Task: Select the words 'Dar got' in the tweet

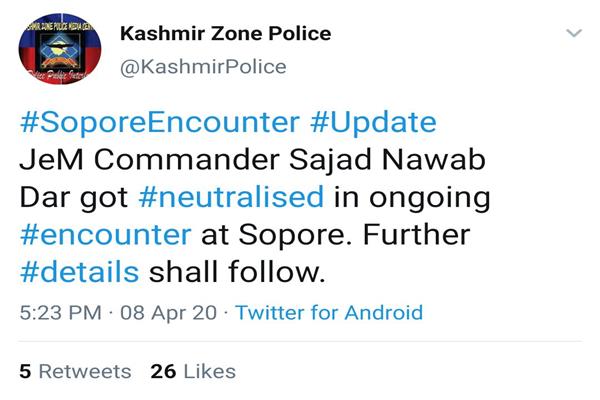Action: pos(73,198)
